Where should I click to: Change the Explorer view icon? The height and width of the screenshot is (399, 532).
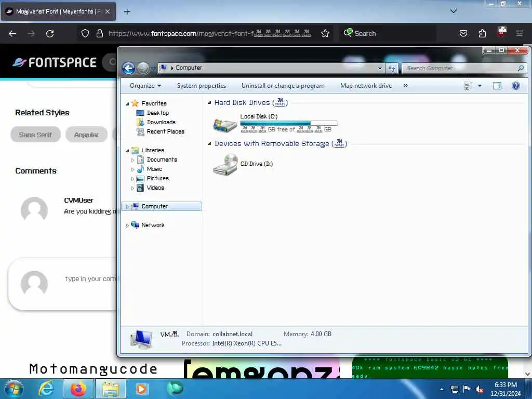469,86
